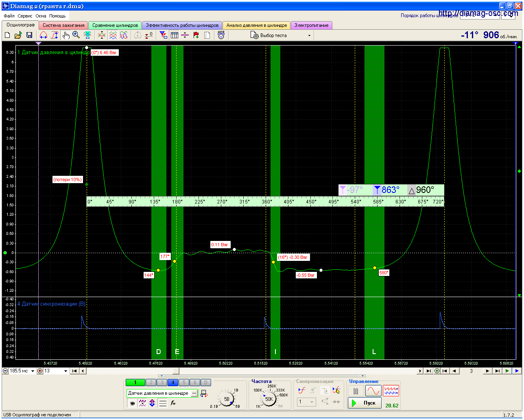Toggle the D digital channel button

coord(206,383)
